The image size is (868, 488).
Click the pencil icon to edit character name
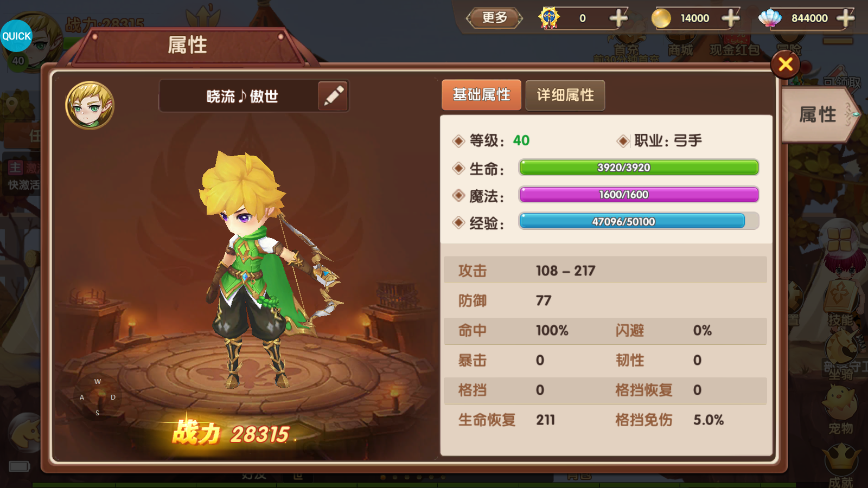(333, 96)
